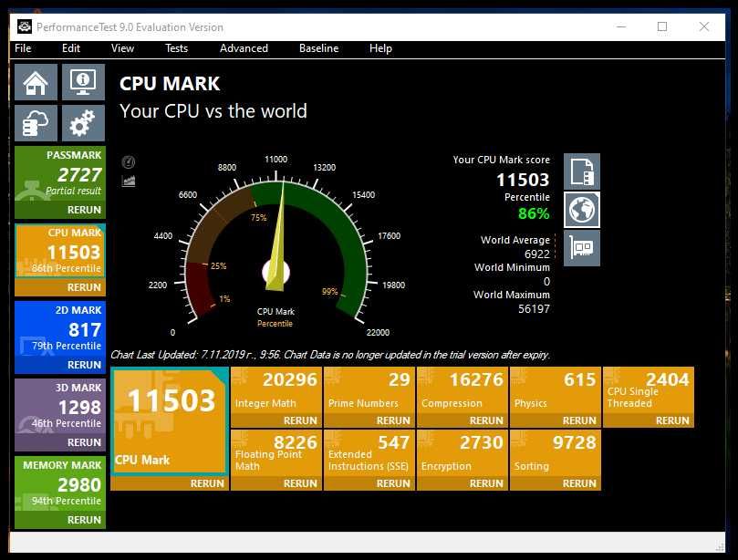Open the Tests menu
Image resolution: width=738 pixels, height=560 pixels.
pyautogui.click(x=176, y=48)
